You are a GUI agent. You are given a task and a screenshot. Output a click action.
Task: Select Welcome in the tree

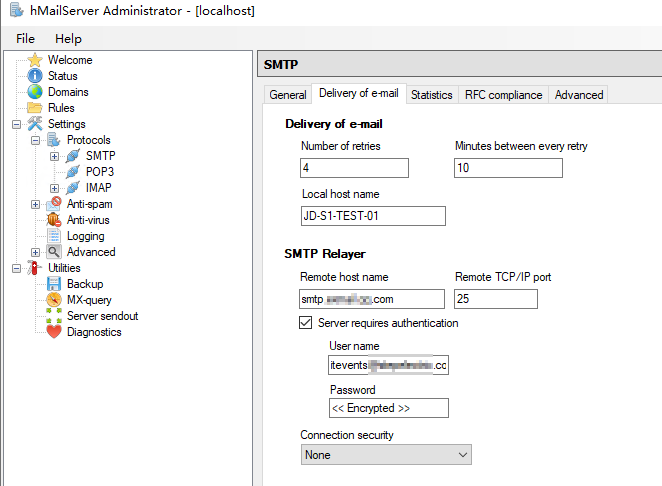[70, 60]
